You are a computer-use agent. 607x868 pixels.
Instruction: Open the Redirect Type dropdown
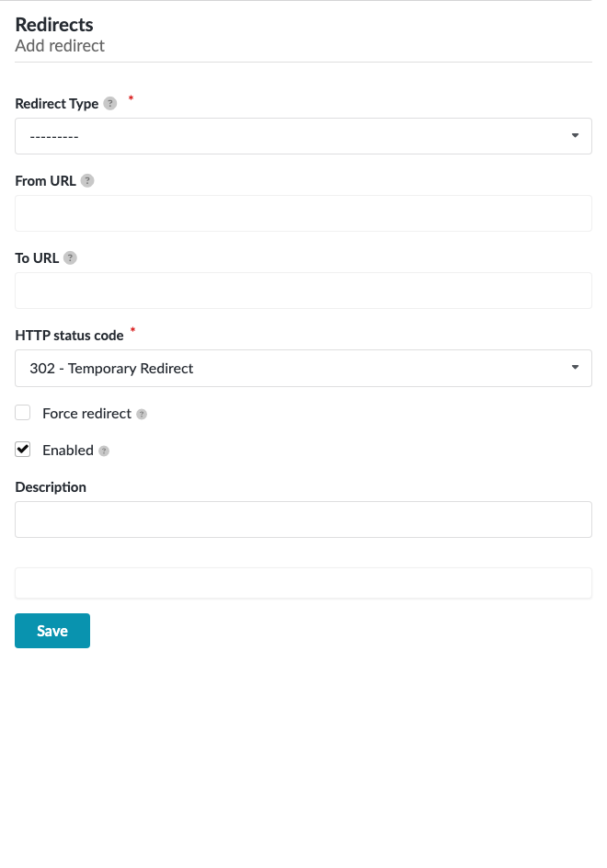point(303,135)
